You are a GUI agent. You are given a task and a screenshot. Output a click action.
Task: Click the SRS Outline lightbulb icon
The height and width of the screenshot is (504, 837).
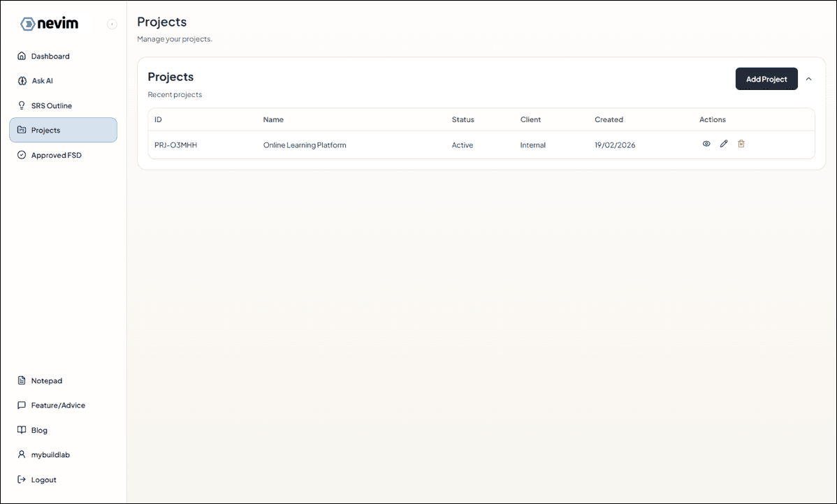22,105
